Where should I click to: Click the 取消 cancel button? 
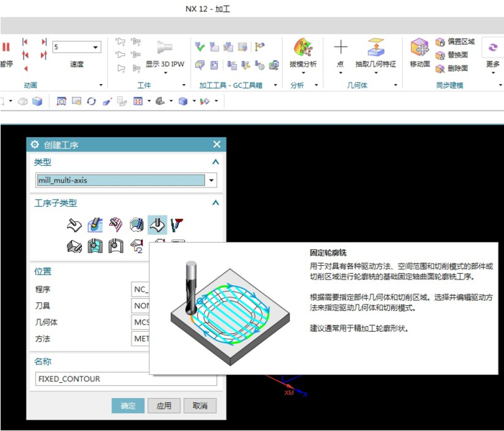click(x=200, y=406)
